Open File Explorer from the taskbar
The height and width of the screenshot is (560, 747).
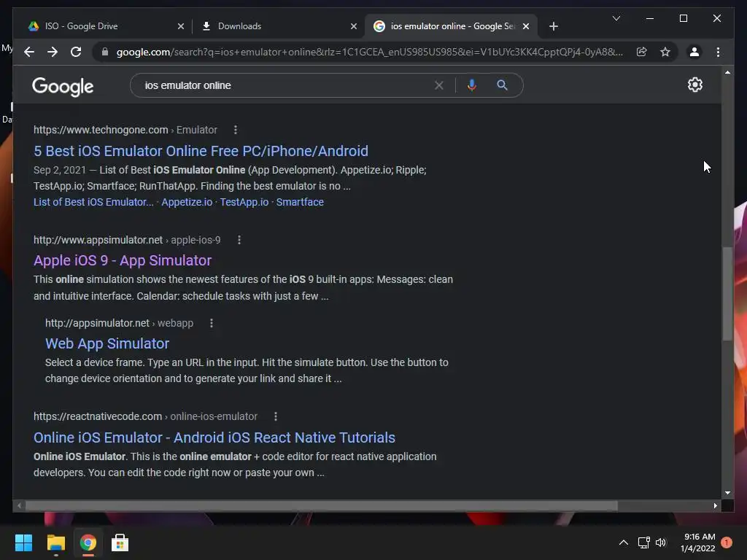click(x=55, y=542)
